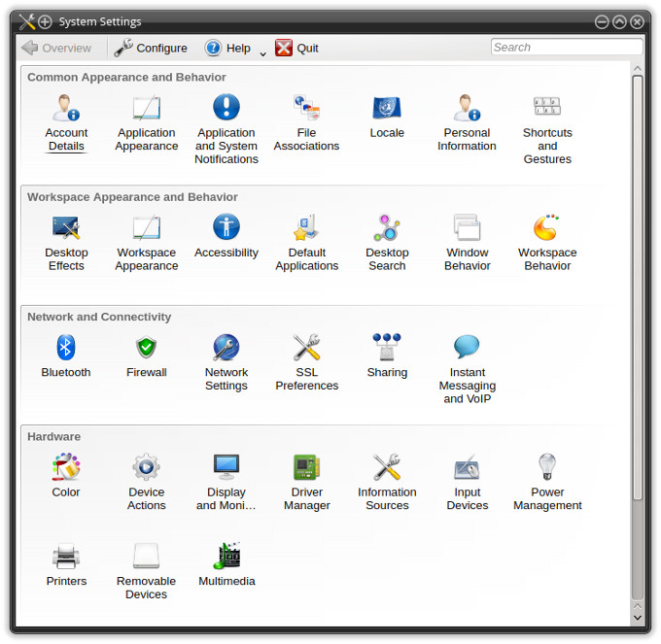Open Instant Messaging and VoIP
Viewport: 661px width, 644px height.
(468, 369)
